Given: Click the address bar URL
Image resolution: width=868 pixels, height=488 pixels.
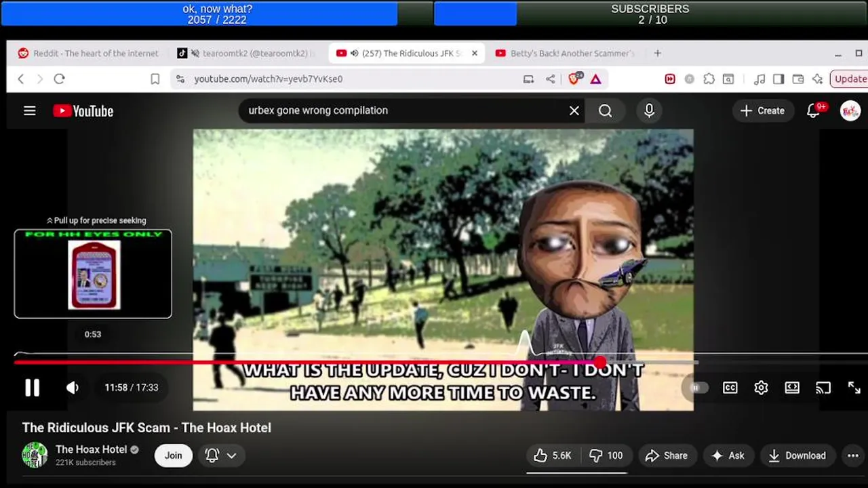Looking at the screenshot, I should click(269, 79).
